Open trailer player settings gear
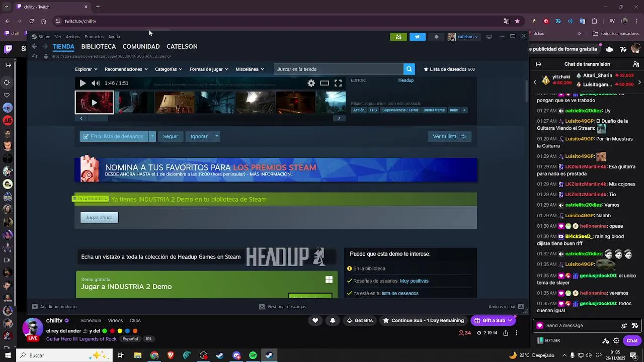This screenshot has height=362, width=644. (311, 83)
